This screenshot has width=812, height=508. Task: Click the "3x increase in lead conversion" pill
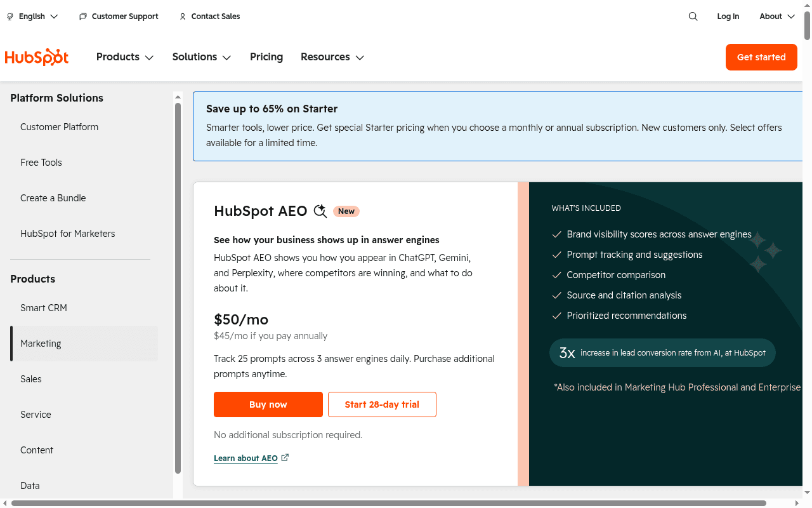(x=662, y=352)
